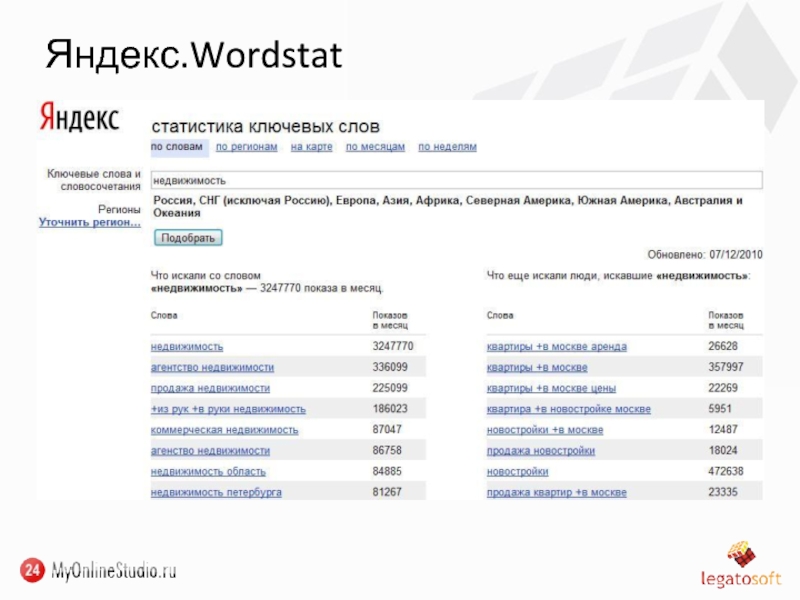800x600 pixels.
Task: Open the 'коммерческая недвижимость' link
Action: pos(224,430)
